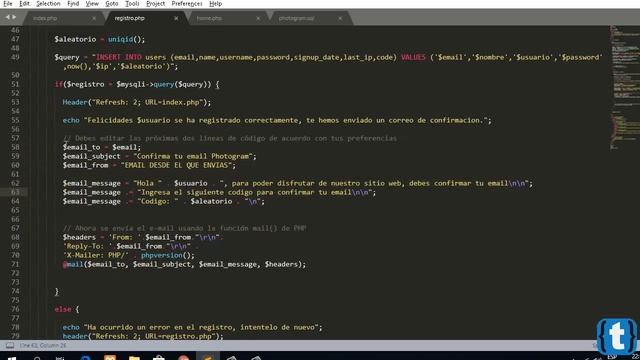The height and width of the screenshot is (360, 640).
Task: Open the Project menu
Action: [156, 4]
